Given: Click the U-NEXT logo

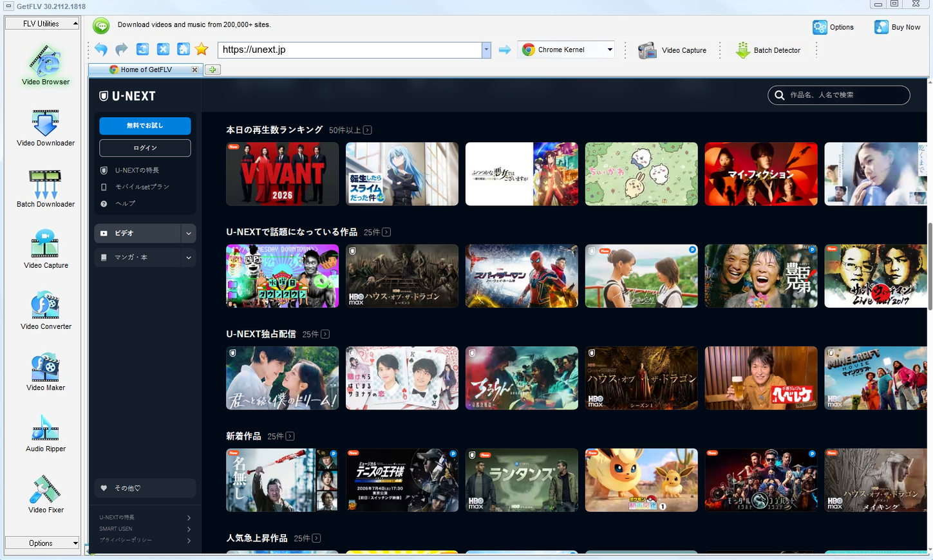Looking at the screenshot, I should point(127,96).
